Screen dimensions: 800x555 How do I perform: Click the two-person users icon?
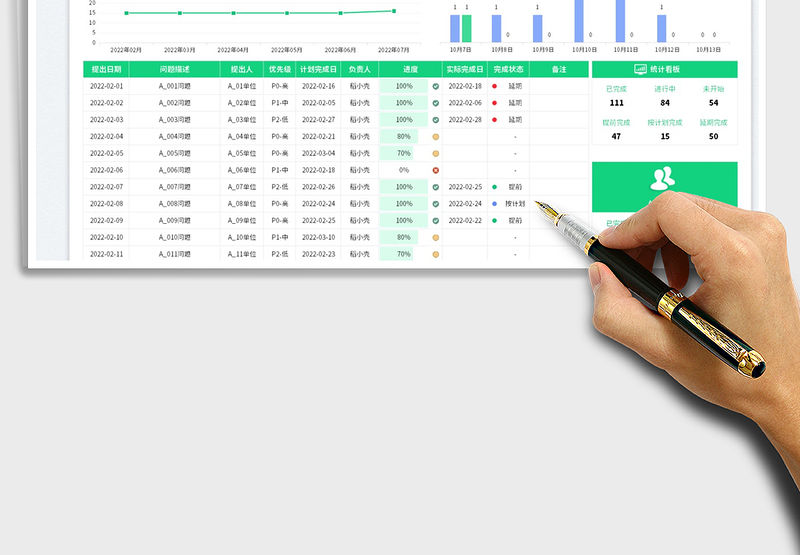(662, 179)
